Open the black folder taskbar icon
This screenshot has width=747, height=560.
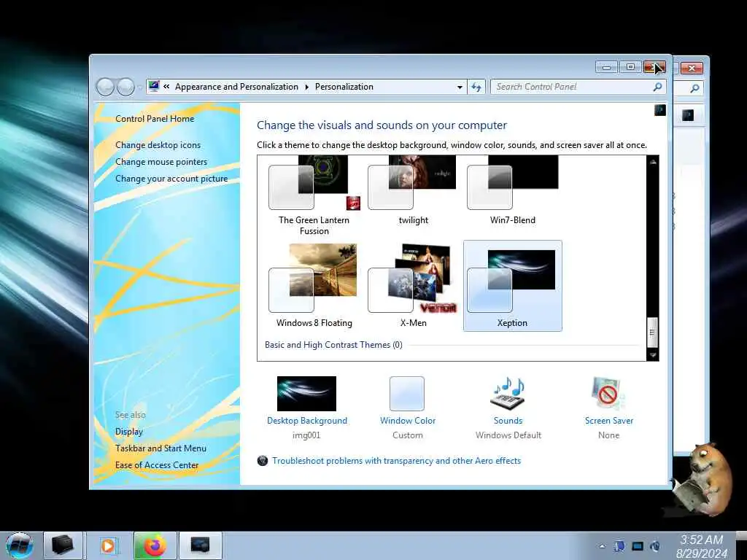(x=63, y=545)
